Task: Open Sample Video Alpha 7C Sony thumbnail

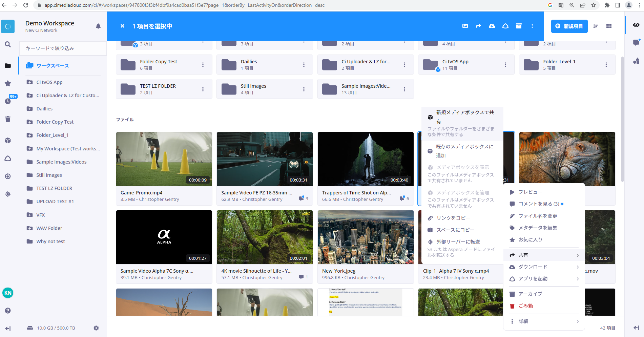Action: coord(164,237)
